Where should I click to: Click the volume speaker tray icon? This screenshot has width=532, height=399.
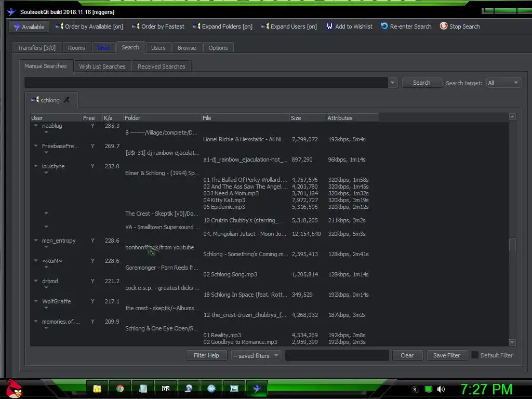coord(441,389)
